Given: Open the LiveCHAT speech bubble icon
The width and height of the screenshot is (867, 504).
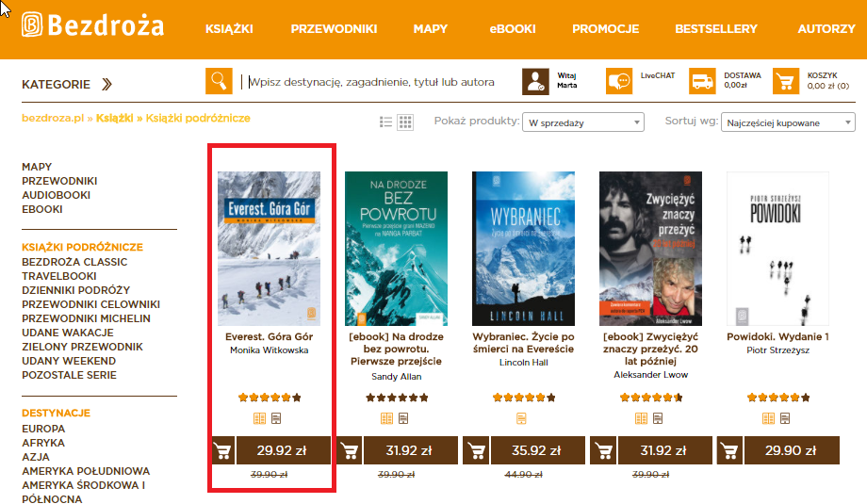Looking at the screenshot, I should coord(619,81).
